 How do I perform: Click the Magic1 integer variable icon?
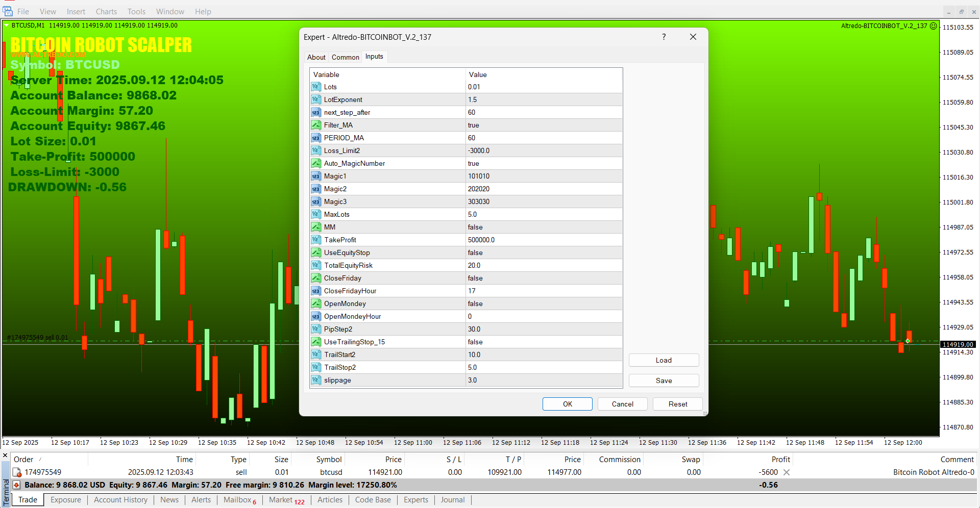[x=315, y=176]
